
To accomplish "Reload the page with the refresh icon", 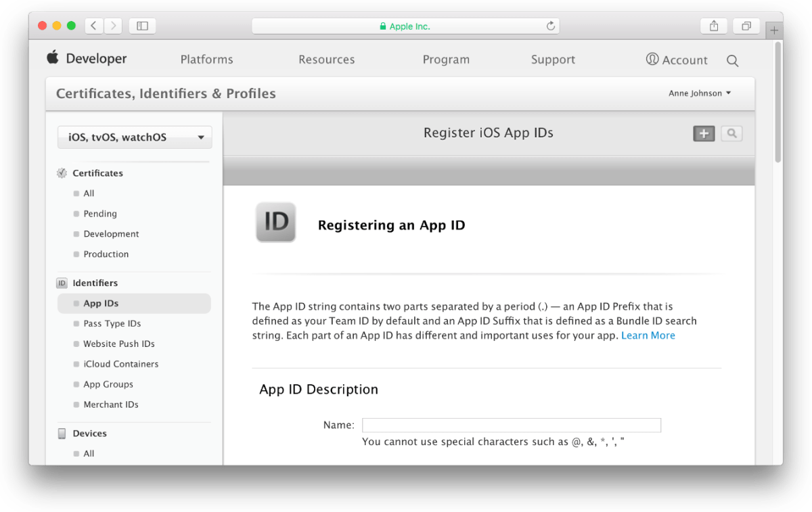I will [x=551, y=26].
